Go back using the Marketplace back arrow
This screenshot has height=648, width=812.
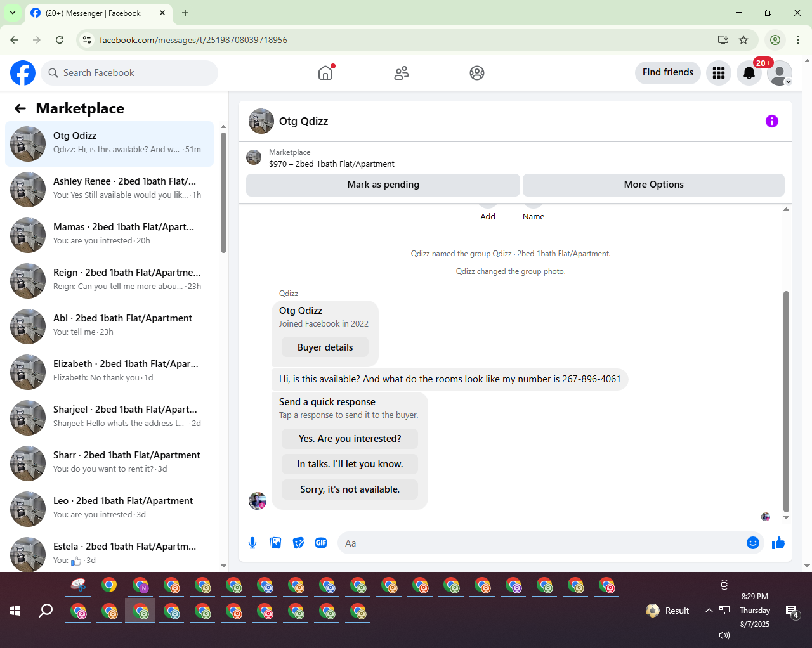coord(20,108)
